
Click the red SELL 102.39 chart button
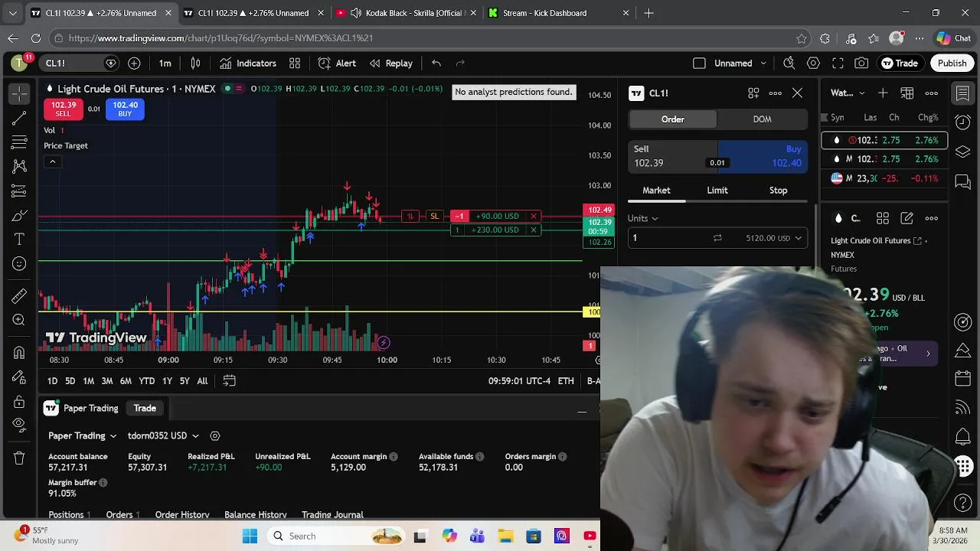[63, 109]
